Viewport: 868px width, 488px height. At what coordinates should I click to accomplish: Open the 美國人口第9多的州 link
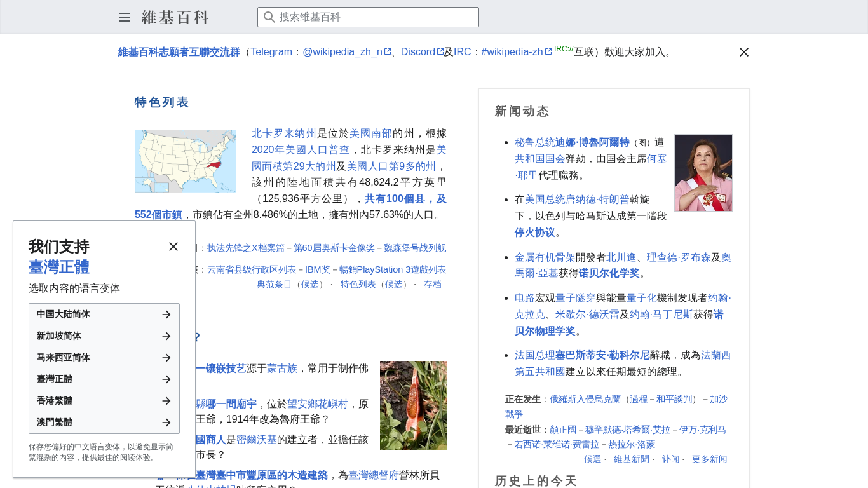[x=391, y=166]
